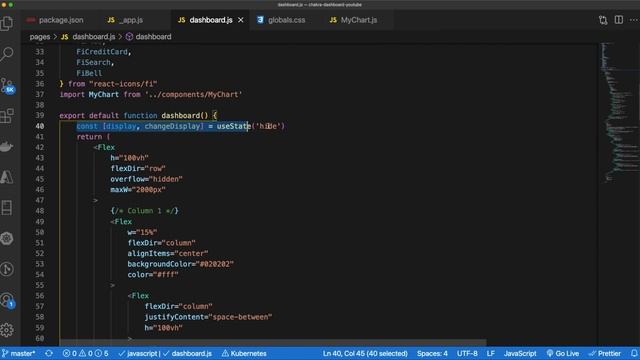This screenshot has height=360, width=640.
Task: Split the editor to the right
Action: pos(619,20)
